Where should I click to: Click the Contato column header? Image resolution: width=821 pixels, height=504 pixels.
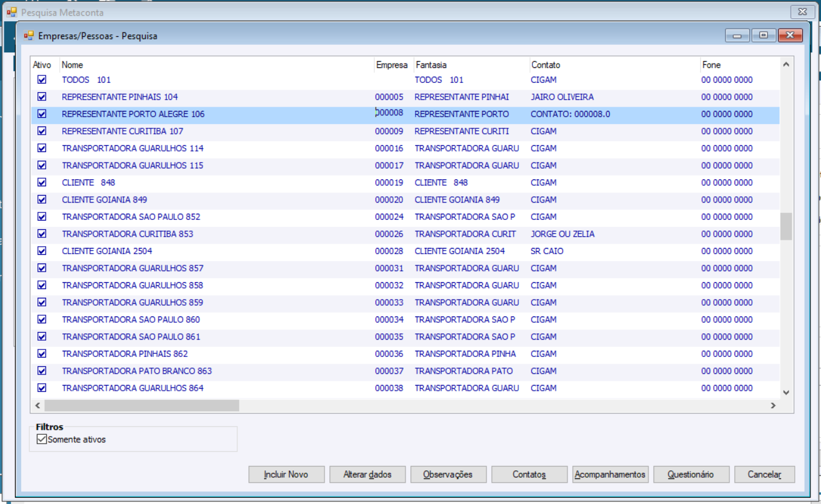(614, 65)
